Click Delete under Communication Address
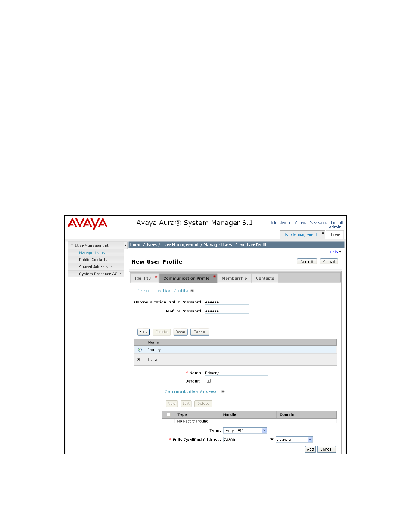 [x=203, y=404]
